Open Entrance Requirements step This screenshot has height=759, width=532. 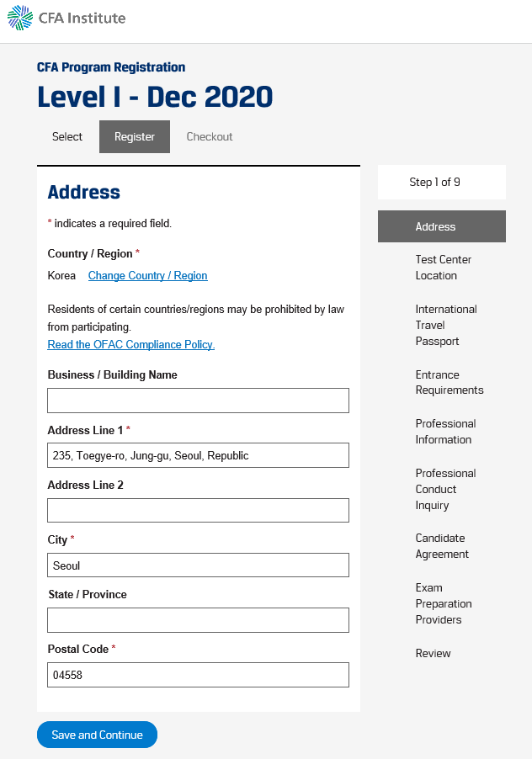click(x=450, y=382)
